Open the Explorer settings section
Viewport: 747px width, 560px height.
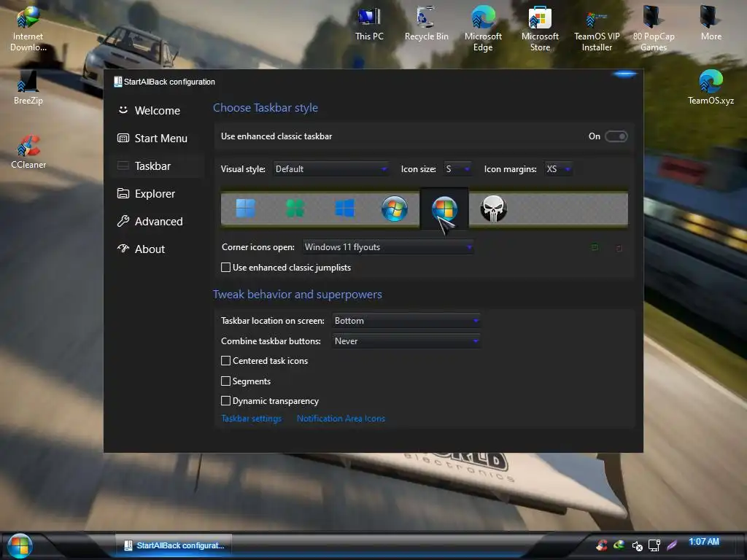(158, 194)
